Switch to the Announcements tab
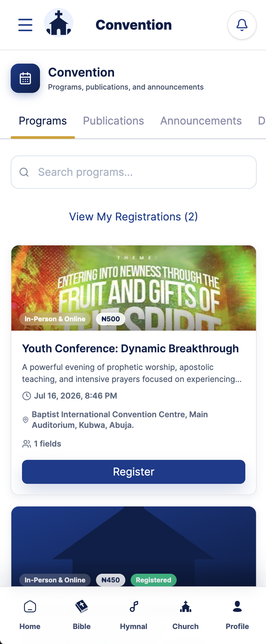 201,121
